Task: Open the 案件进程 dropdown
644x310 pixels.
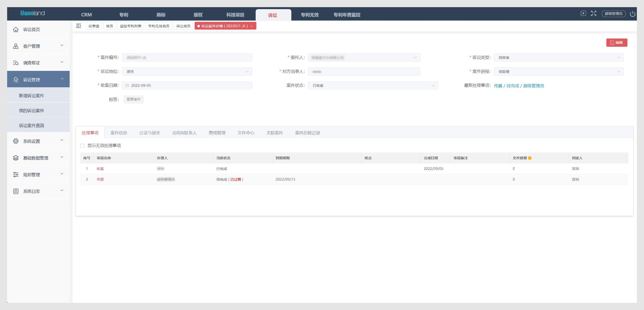Action: click(559, 71)
